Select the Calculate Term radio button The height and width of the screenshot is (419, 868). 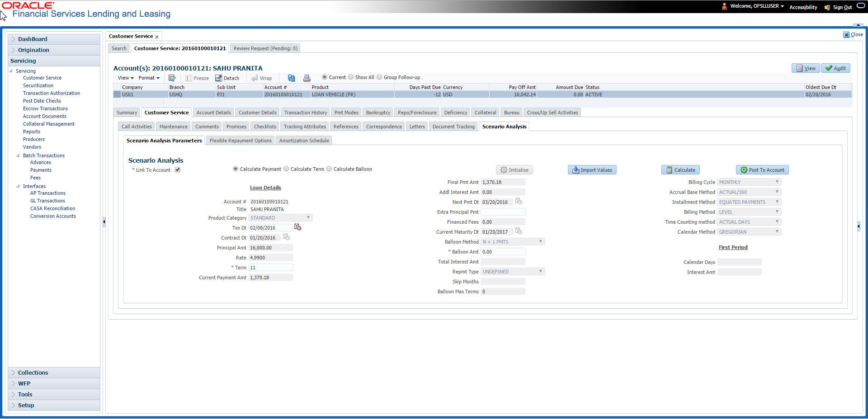[x=286, y=169]
